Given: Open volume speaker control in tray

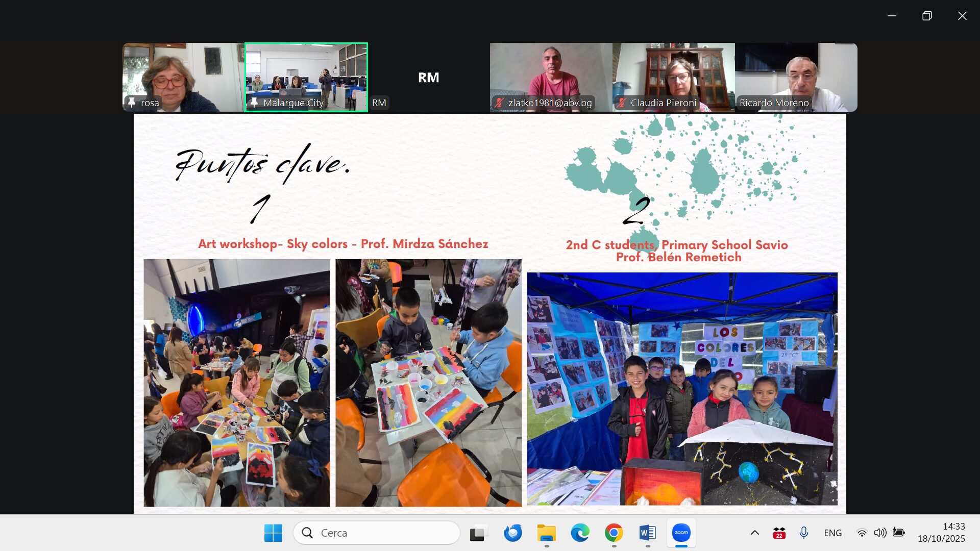Looking at the screenshot, I should click(880, 533).
